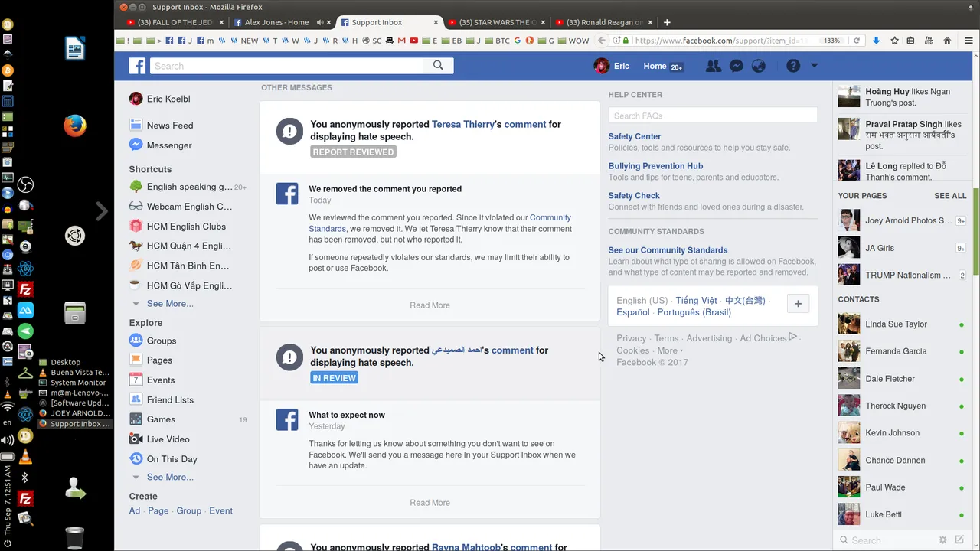Image resolution: width=980 pixels, height=551 pixels.
Task: Open Quick Help question mark icon
Action: click(x=793, y=66)
